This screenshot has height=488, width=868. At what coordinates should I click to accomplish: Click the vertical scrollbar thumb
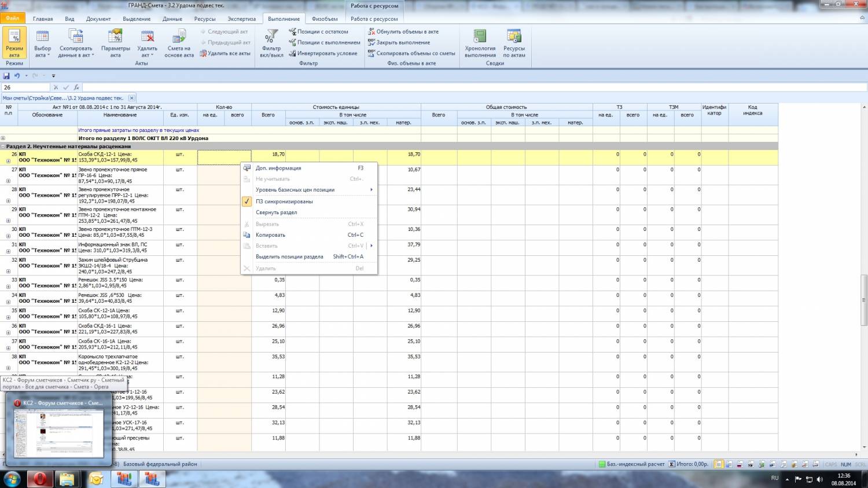(864, 301)
